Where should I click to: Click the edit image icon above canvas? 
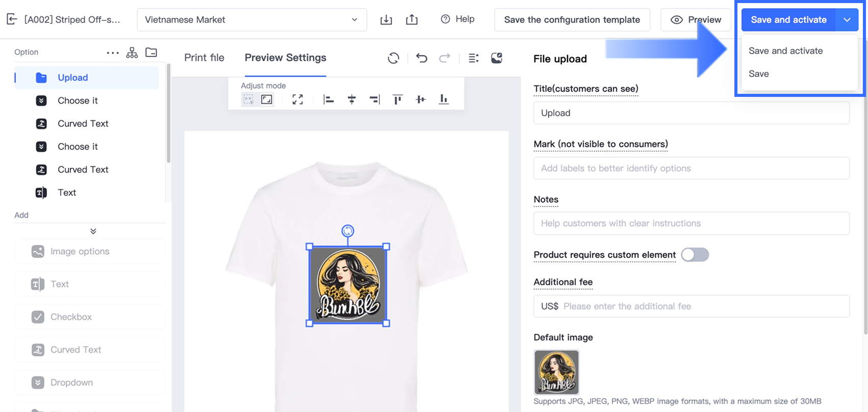pos(497,58)
